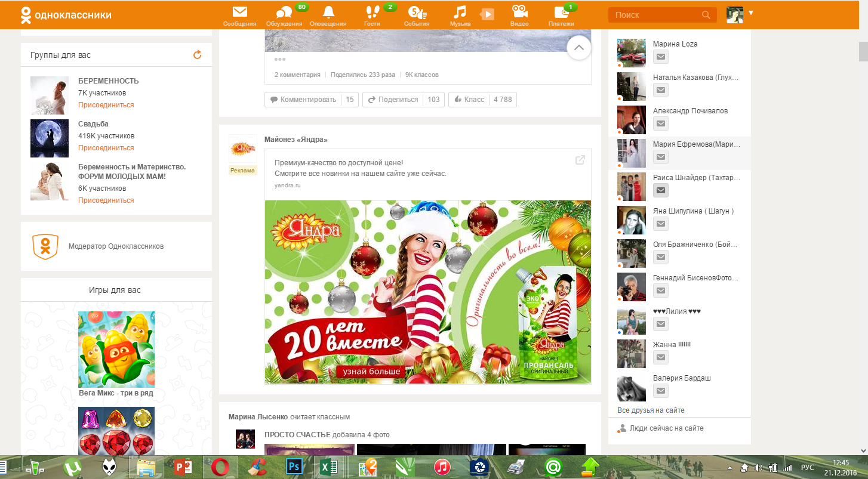The image size is (868, 479).
Task: Click the volume icon in system tray
Action: coord(758,468)
